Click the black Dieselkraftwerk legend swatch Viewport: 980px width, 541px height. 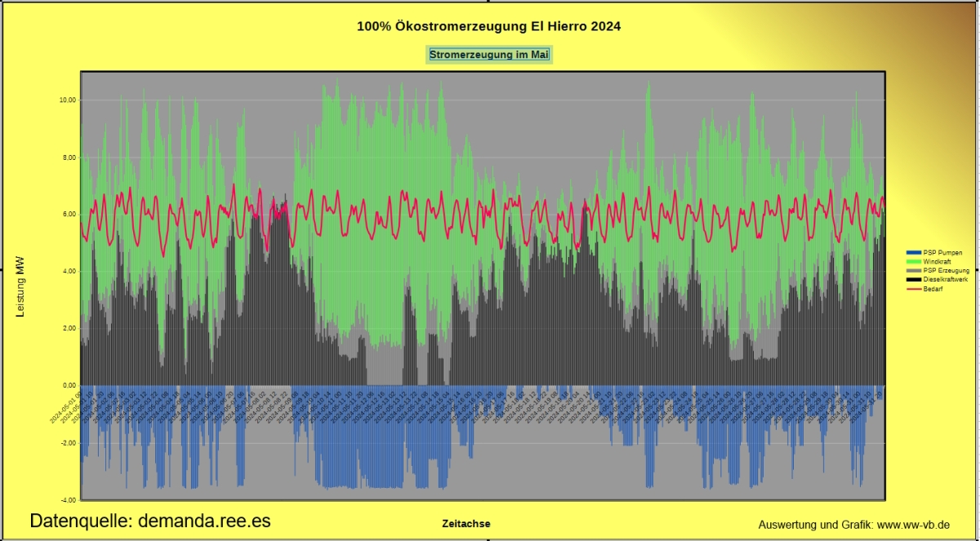914,280
